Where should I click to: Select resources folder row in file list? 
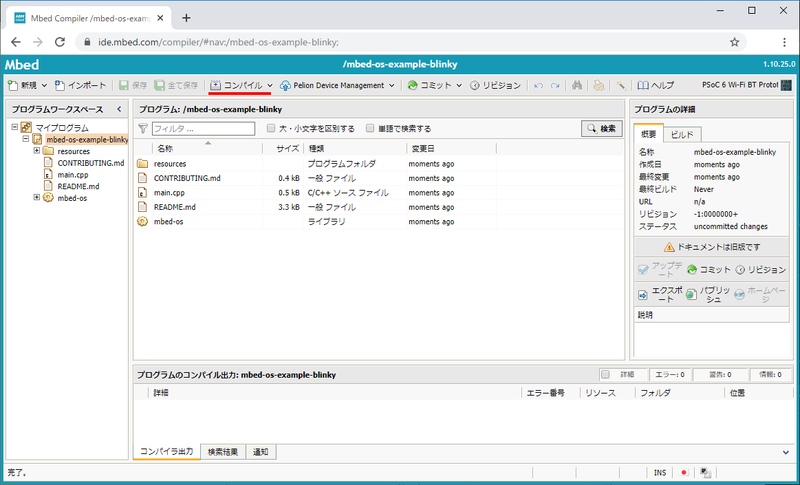coord(379,164)
